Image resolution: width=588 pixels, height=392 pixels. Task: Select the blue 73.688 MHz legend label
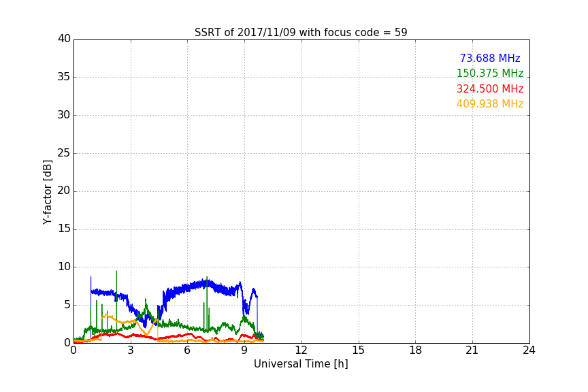point(490,58)
